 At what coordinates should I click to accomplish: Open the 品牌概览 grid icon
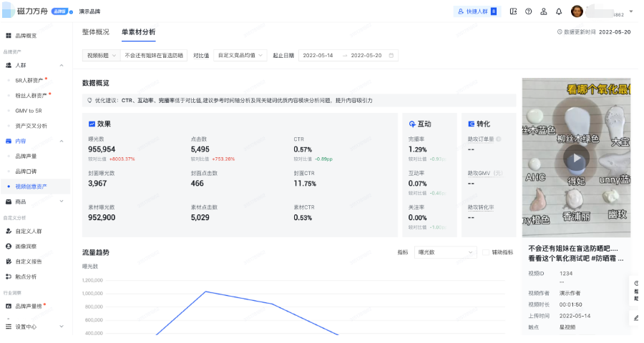click(8, 36)
